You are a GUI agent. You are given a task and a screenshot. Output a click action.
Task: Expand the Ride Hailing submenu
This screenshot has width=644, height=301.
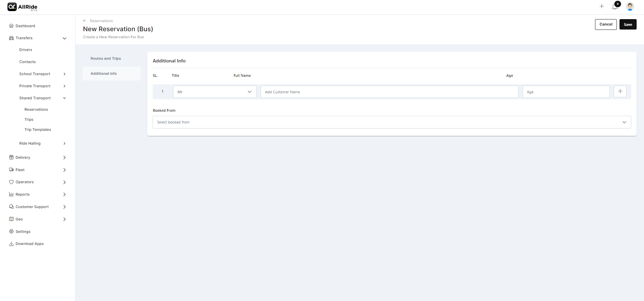click(x=64, y=144)
